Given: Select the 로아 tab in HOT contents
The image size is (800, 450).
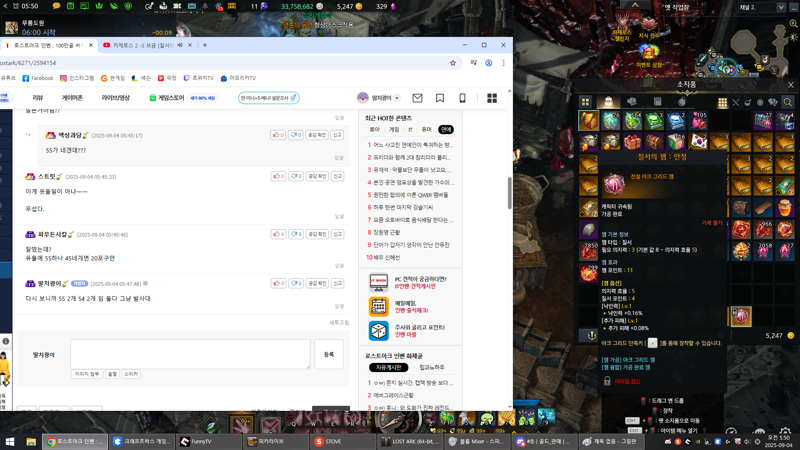Looking at the screenshot, I should [x=374, y=130].
